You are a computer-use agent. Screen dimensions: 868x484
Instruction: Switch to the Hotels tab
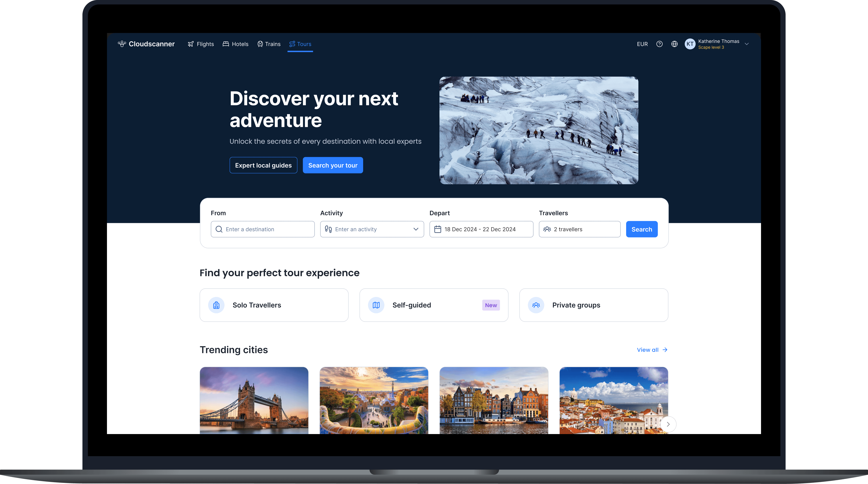(x=236, y=44)
